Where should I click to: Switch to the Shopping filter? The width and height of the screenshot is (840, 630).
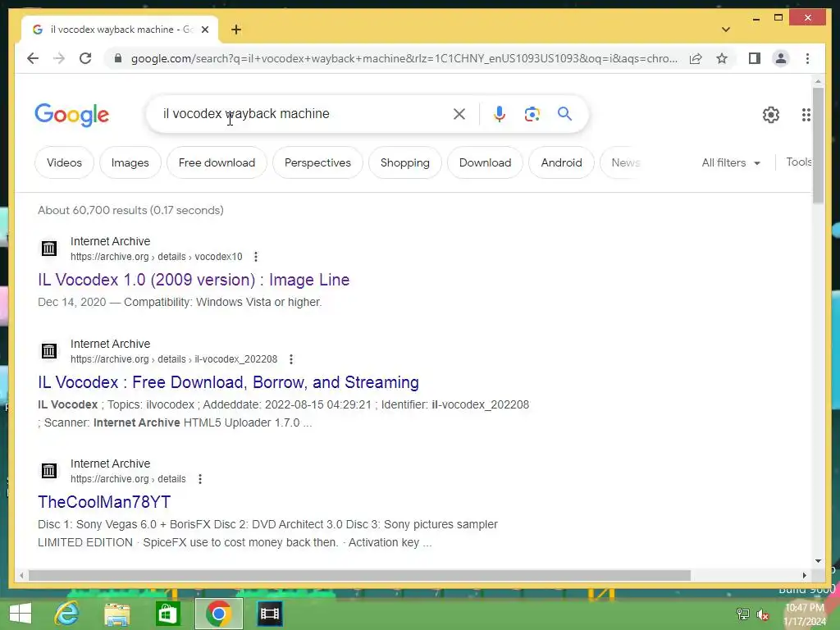[405, 163]
